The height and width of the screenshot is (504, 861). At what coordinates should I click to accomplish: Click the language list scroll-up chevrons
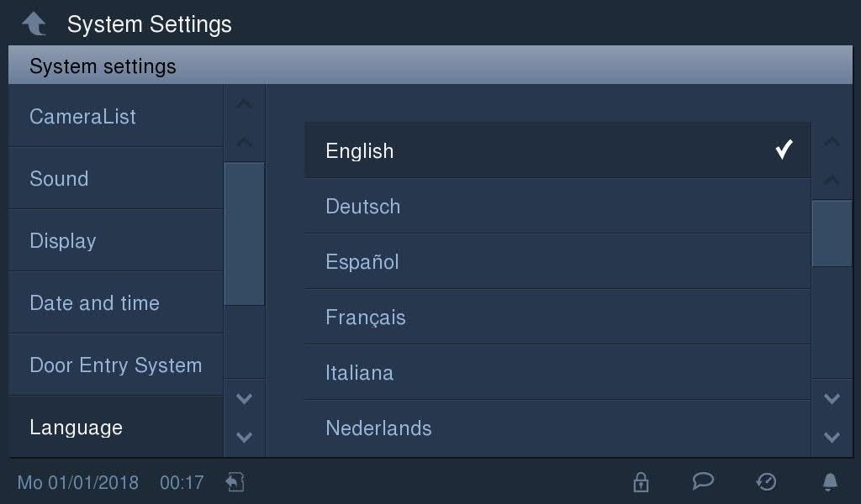(832, 161)
